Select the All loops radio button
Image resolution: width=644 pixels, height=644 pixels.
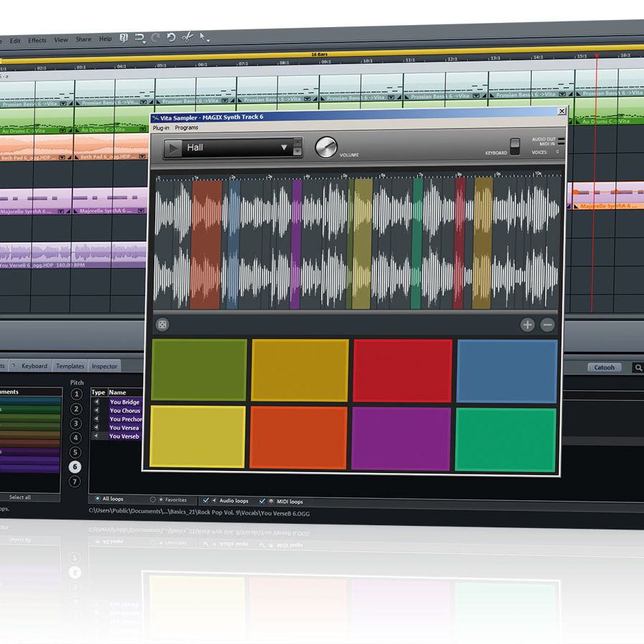(x=98, y=498)
